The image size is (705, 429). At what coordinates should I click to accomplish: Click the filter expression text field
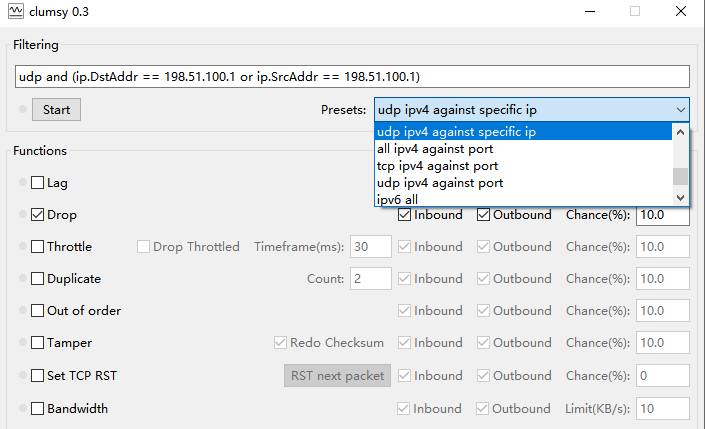coord(351,76)
